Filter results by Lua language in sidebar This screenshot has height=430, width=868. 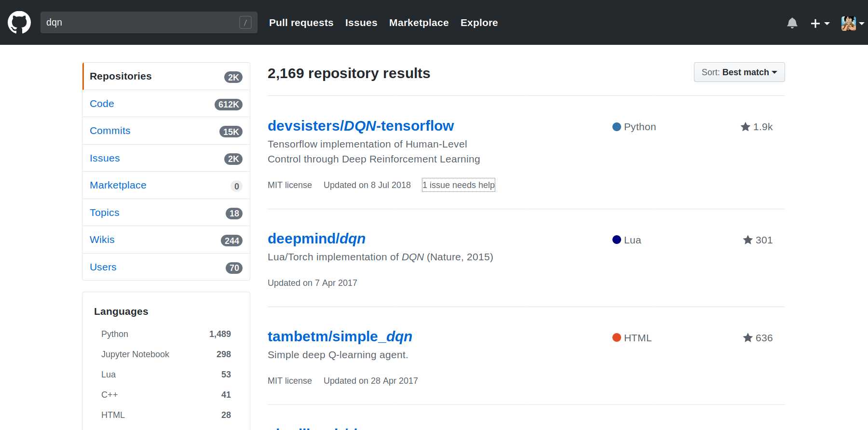(x=166, y=375)
